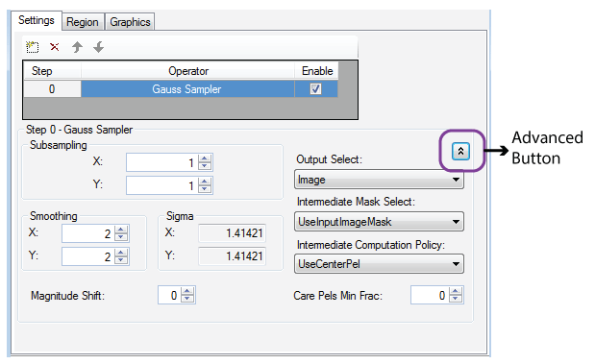Viewport: 595px width, 364px height.
Task: Click the Sigma Y value field
Action: click(x=233, y=256)
